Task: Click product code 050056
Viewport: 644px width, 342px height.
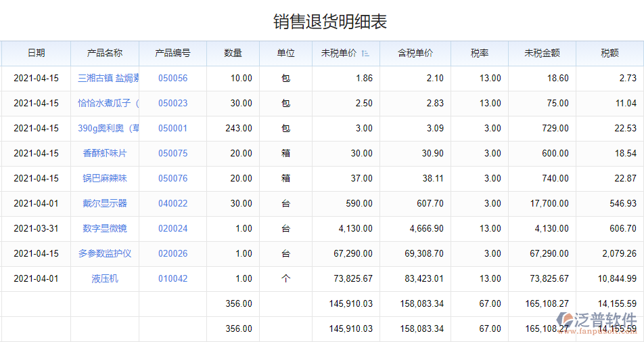Action: point(172,79)
